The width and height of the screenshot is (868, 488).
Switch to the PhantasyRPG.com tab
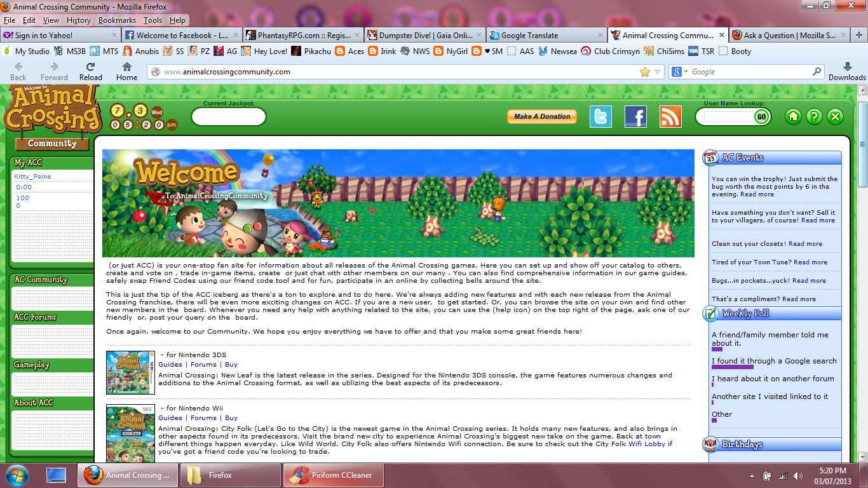[304, 36]
